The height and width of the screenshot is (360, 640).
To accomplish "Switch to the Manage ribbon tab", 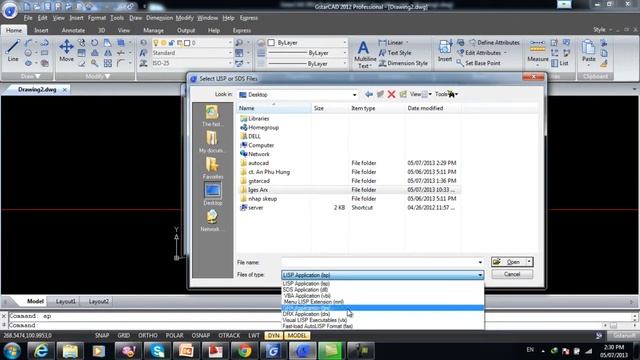I will point(153,30).
